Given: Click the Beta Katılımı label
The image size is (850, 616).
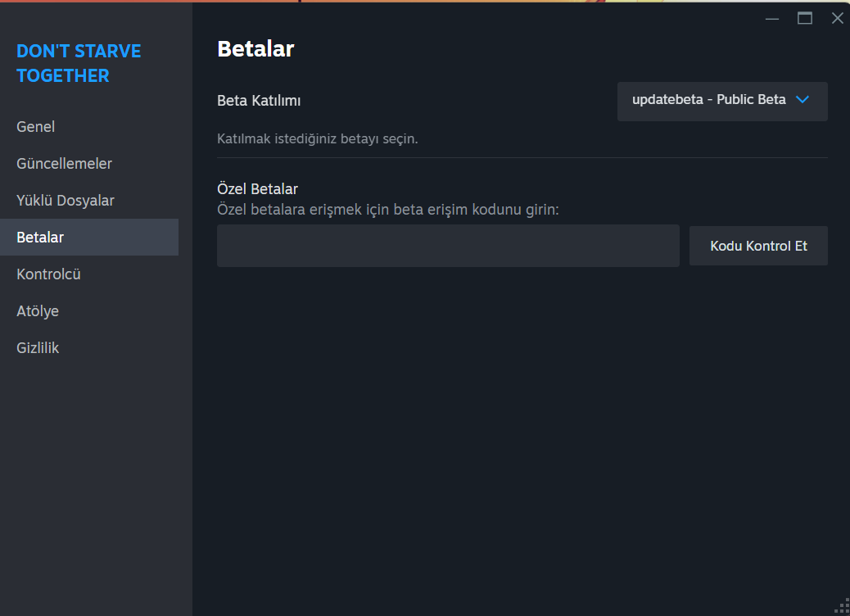Looking at the screenshot, I should pos(259,101).
